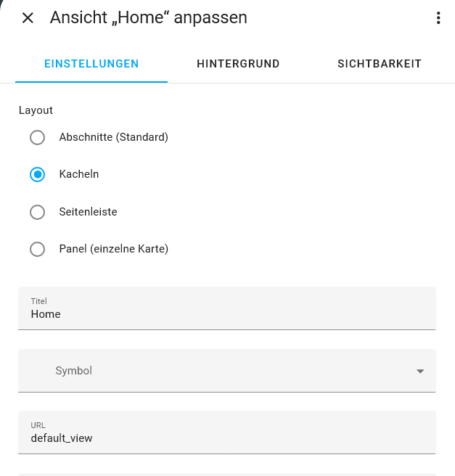The width and height of the screenshot is (455, 476).
Task: Select the Abschnitte (Standard) radio circle
Action: click(x=37, y=137)
